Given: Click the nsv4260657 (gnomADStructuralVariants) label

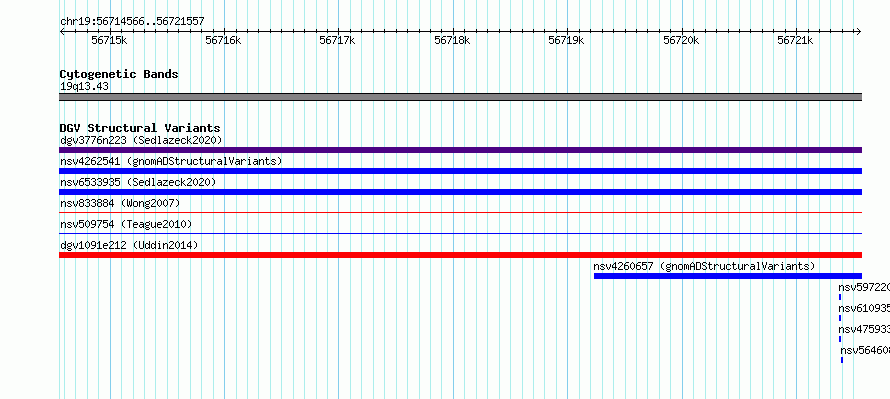Looking at the screenshot, I should (x=704, y=266).
